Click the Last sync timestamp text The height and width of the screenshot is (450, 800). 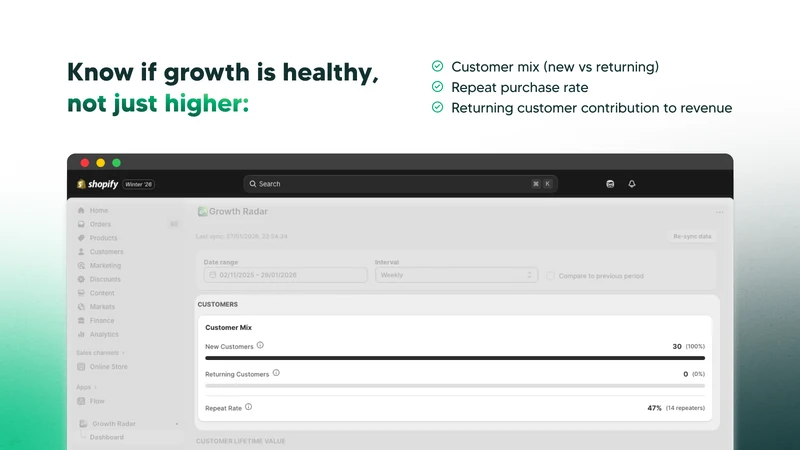click(x=242, y=236)
